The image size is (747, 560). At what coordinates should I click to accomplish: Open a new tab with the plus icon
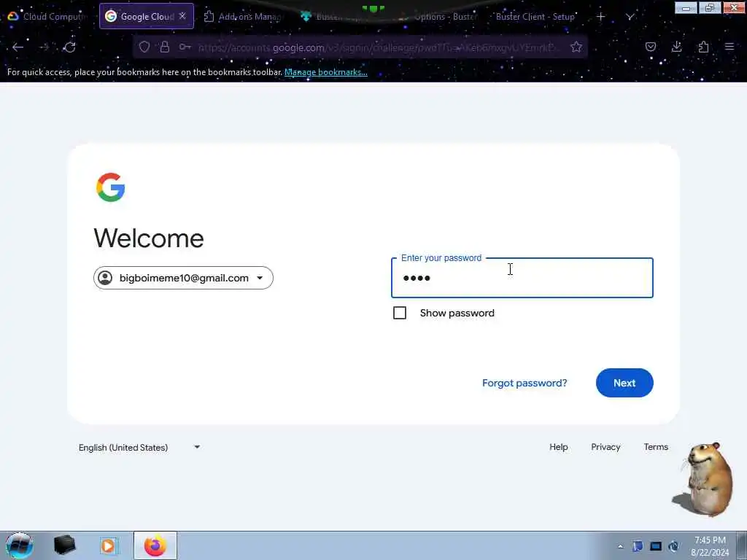pos(601,17)
